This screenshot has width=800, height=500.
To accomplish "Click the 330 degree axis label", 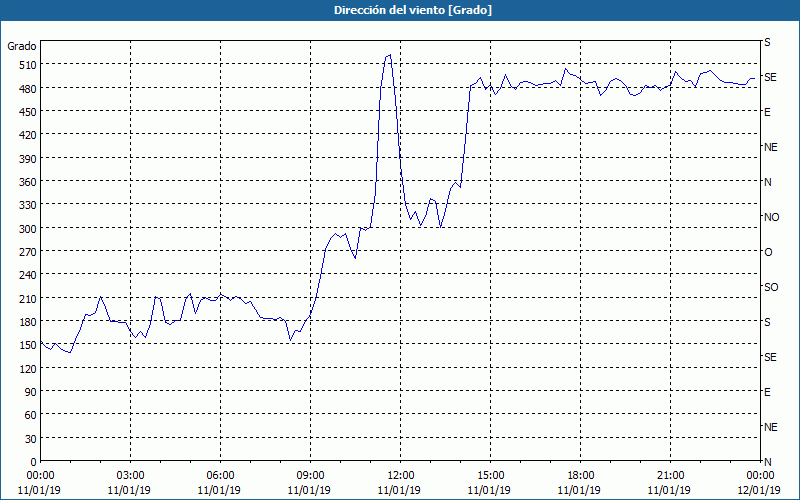I will (x=28, y=206).
